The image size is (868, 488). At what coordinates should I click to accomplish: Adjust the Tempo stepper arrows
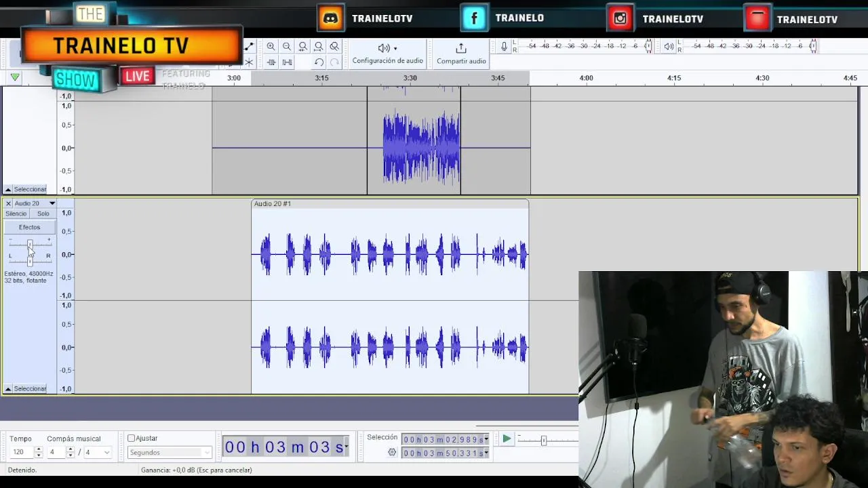tap(39, 452)
